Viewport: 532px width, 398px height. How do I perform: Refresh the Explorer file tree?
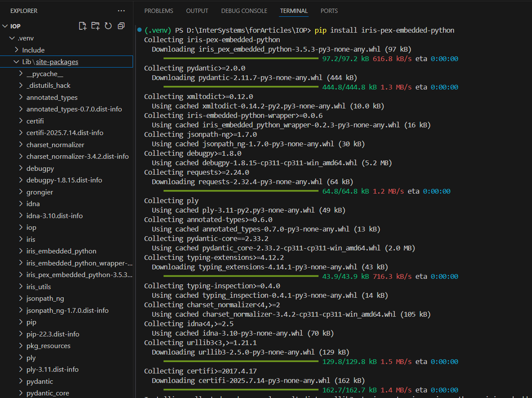pos(108,26)
